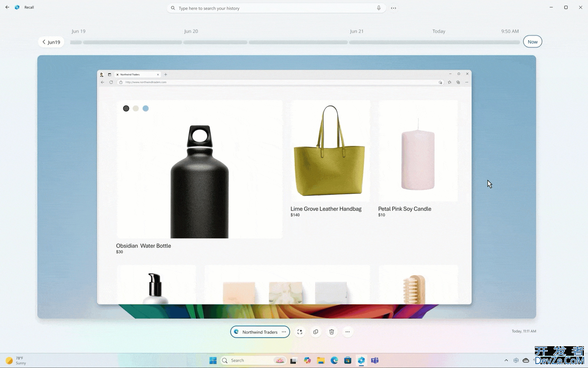Copy the snapshot using copy icon
Viewport: 588px width, 368px height.
pyautogui.click(x=316, y=332)
